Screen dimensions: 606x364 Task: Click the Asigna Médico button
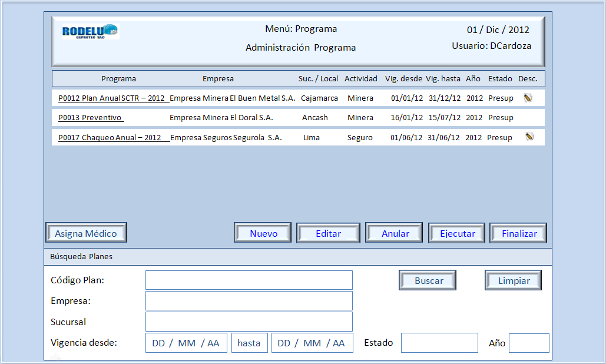(86, 233)
